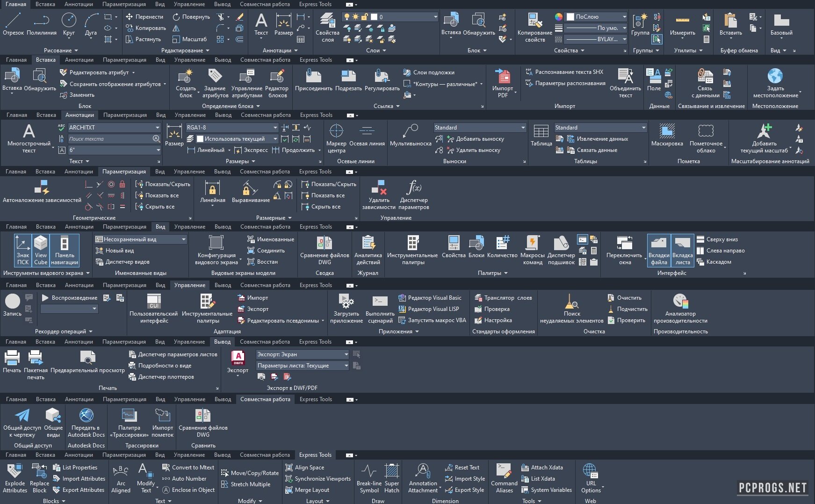Viewport: 815px width, 504px height.
Task: Open the ARCHITXT text style dropdown
Action: [x=158, y=128]
